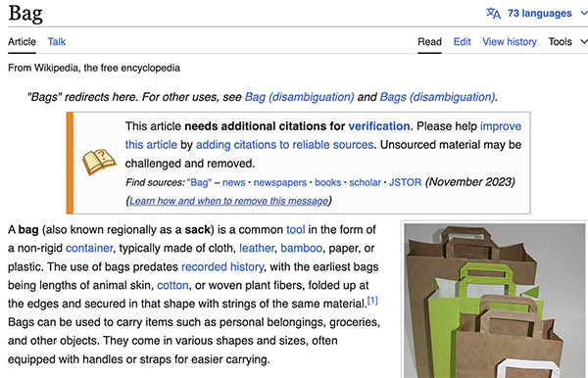Click citation reference [1]
The image size is (588, 378).
coord(372,301)
